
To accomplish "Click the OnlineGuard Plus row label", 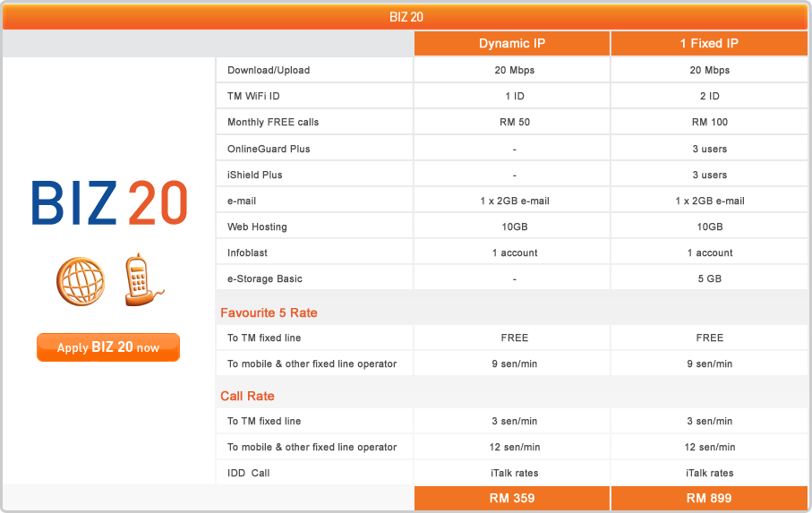I will 269,150.
